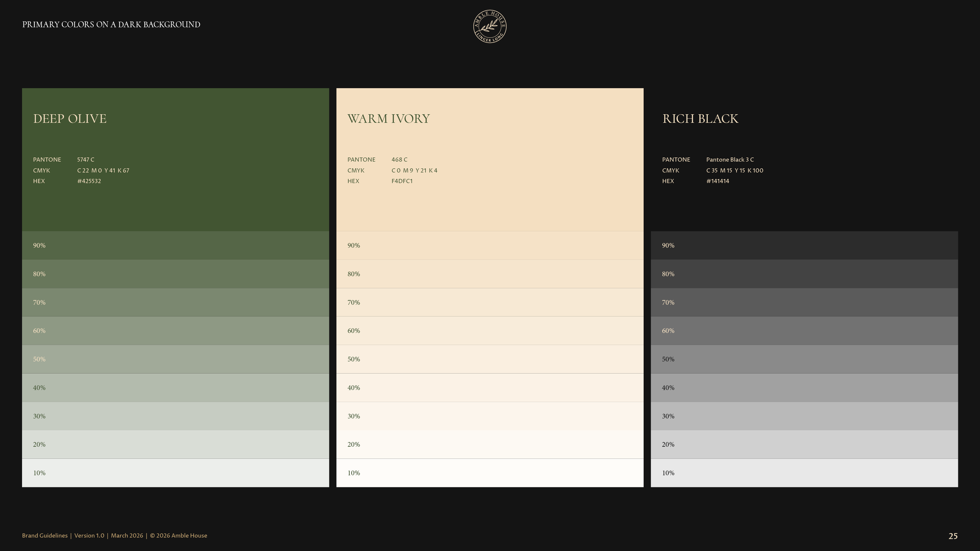The width and height of the screenshot is (980, 551).
Task: Click the page title Primary Colors on a Dark Background
Action: point(111,24)
